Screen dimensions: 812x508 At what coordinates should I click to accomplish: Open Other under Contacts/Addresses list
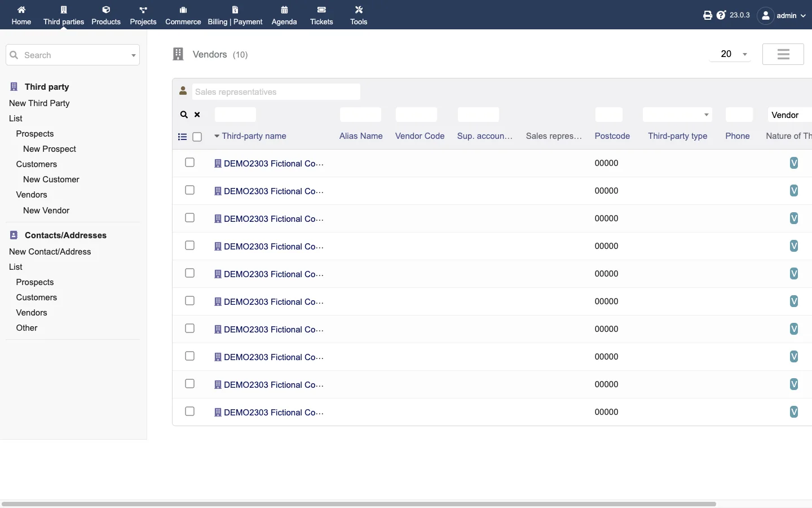pyautogui.click(x=27, y=328)
